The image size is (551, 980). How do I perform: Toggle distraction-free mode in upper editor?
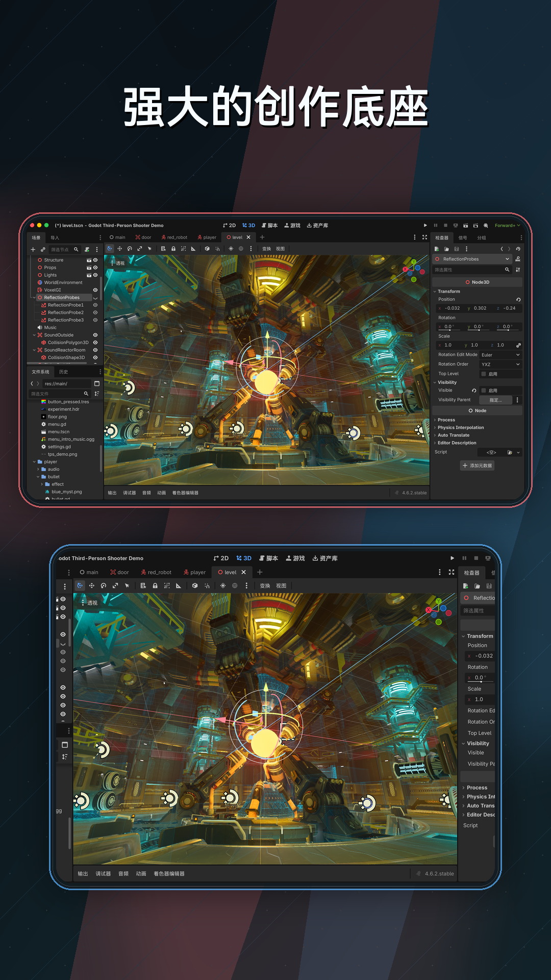(x=424, y=237)
